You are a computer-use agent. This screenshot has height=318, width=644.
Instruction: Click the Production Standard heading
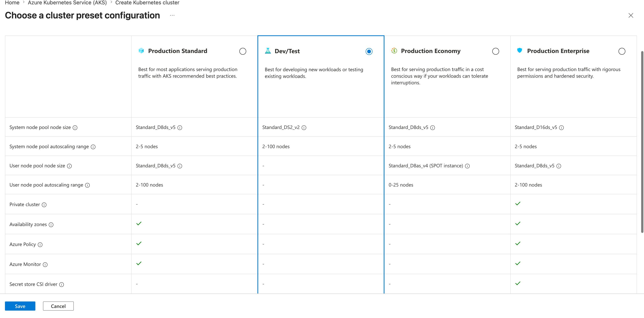coord(178,51)
